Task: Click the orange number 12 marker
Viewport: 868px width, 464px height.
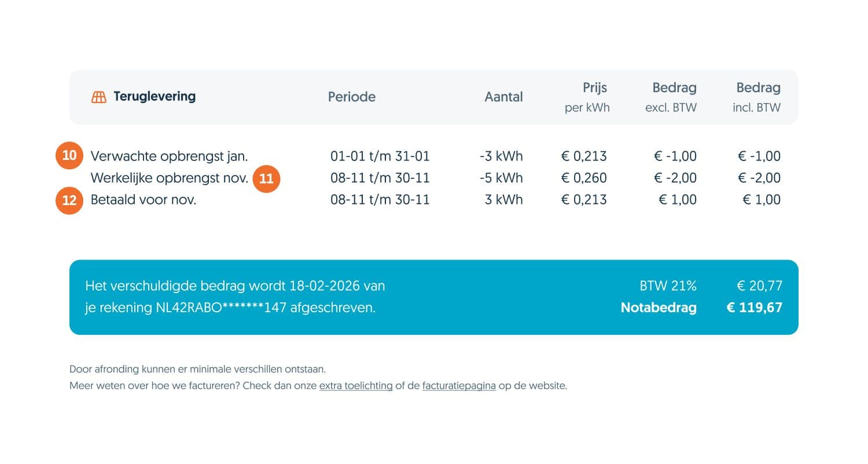Action: tap(69, 200)
